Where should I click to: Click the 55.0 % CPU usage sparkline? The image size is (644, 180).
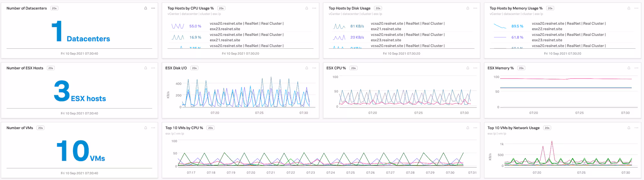coord(178,26)
